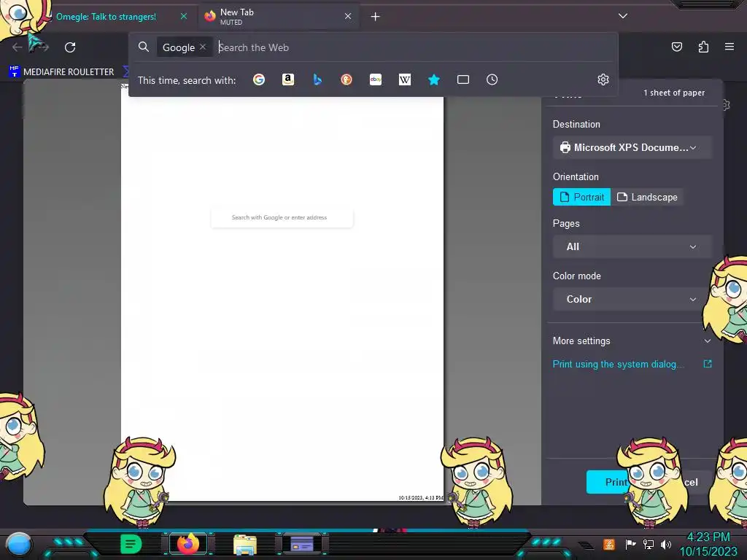Open a new tab with plus button
This screenshot has width=747, height=560.
[376, 17]
